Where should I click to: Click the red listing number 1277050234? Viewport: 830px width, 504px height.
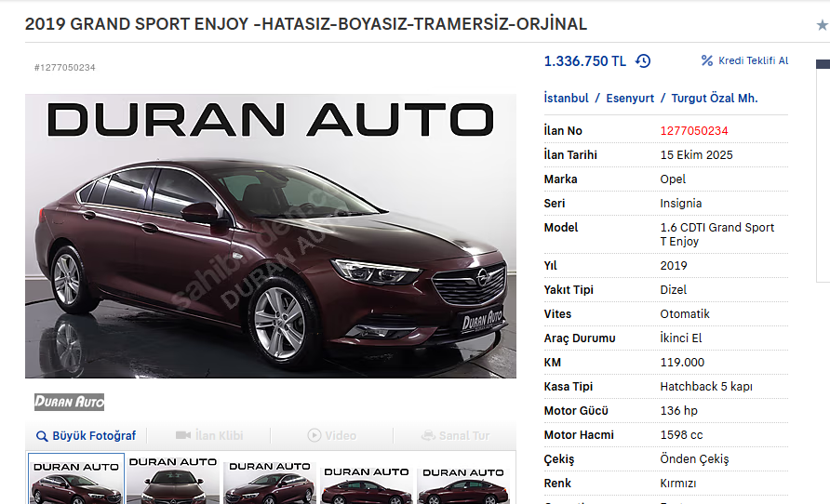pos(694,130)
